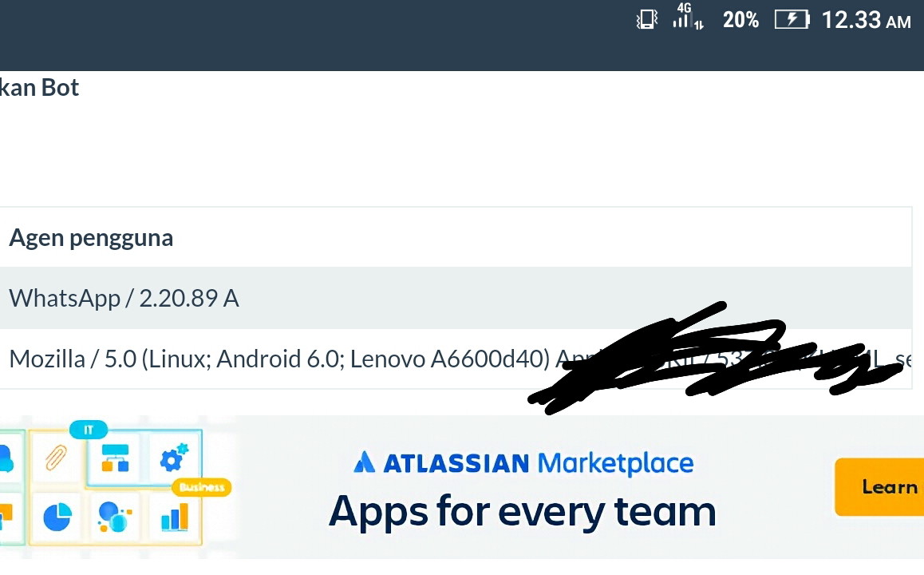Click the blue pie chart icon
The width and height of the screenshot is (924, 575).
pos(57,517)
